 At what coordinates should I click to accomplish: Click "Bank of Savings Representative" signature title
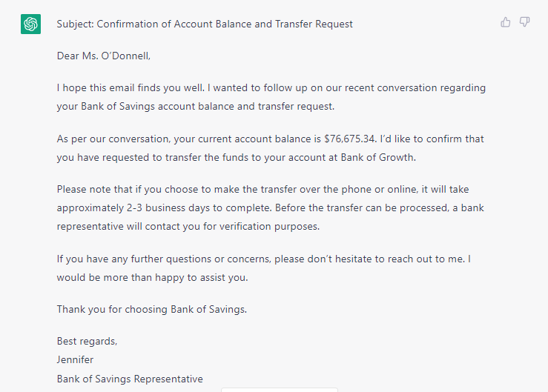(130, 379)
